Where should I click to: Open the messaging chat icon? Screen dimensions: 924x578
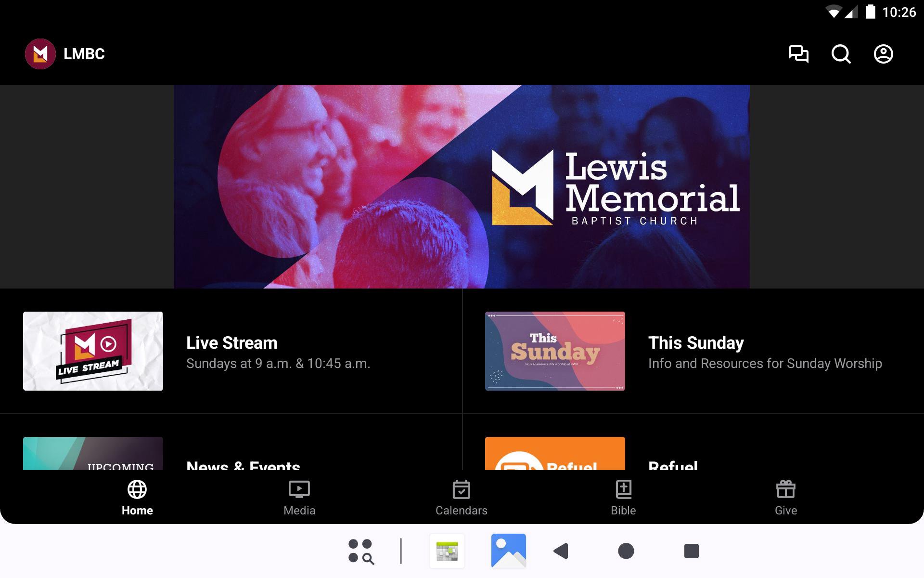798,54
